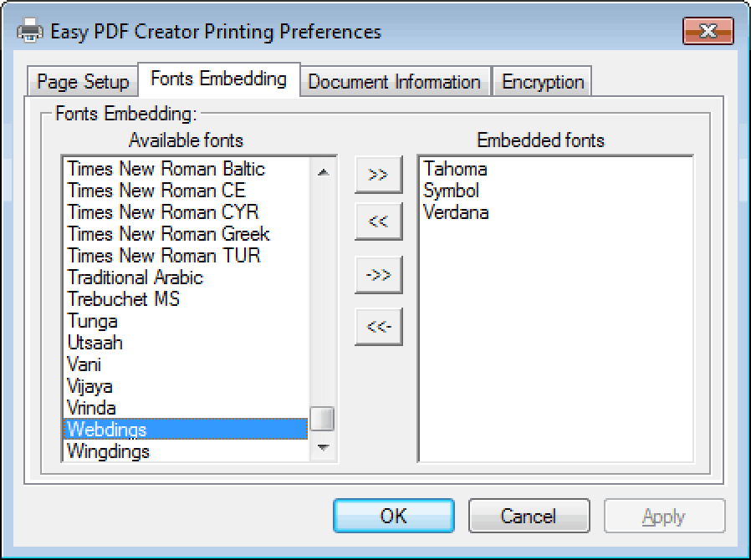
Task: Click the scrollbar down arrow
Action: (324, 447)
